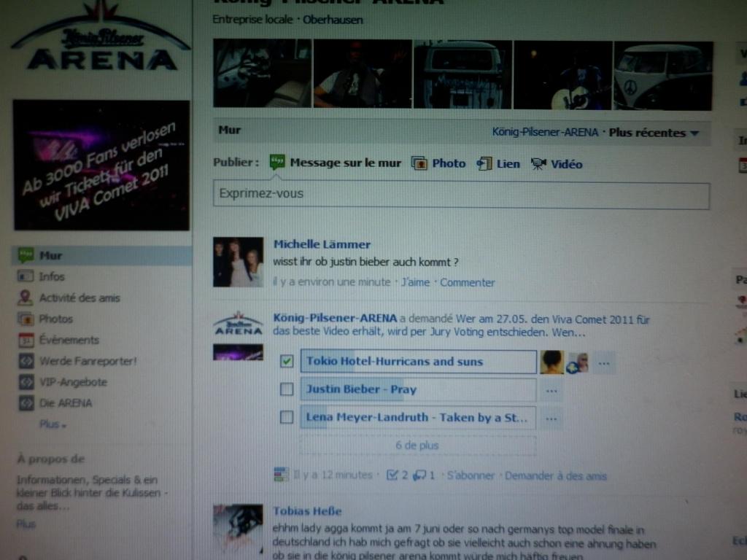The height and width of the screenshot is (560, 747).
Task: Click the Lien publisher icon
Action: pos(484,164)
